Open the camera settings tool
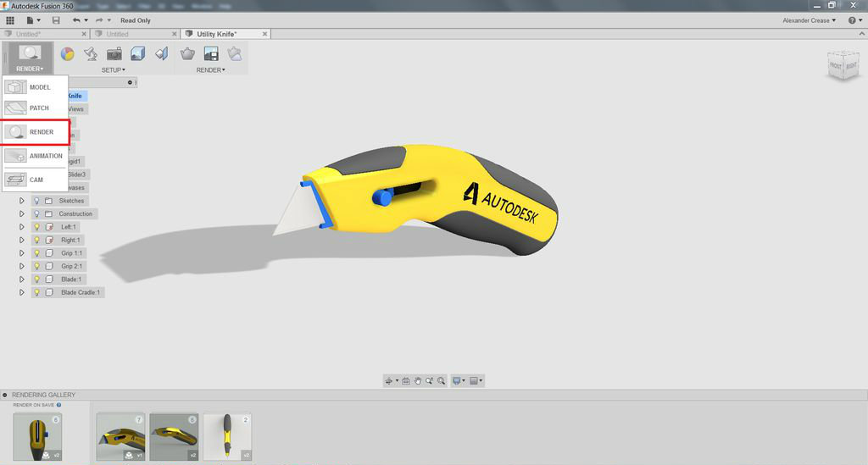The height and width of the screenshot is (465, 868). click(114, 54)
